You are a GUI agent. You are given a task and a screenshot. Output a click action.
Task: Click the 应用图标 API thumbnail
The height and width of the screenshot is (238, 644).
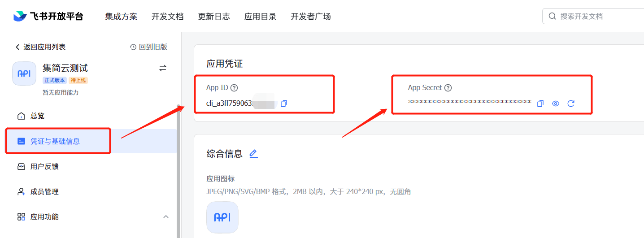click(222, 217)
